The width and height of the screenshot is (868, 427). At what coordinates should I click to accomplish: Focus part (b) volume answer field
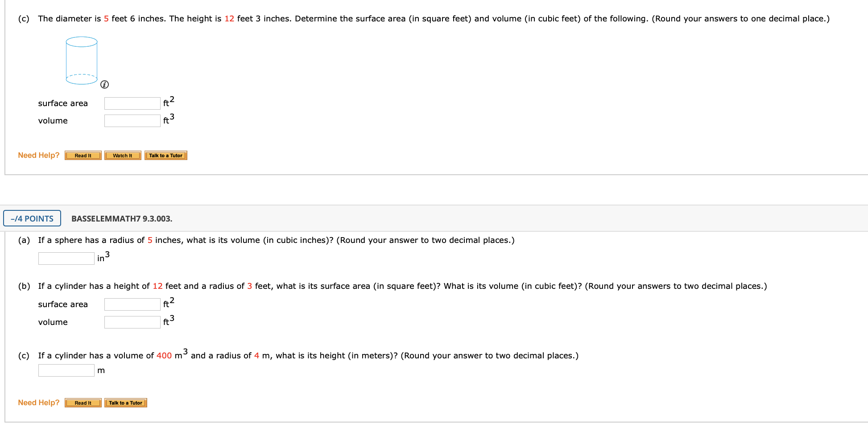[x=132, y=322]
